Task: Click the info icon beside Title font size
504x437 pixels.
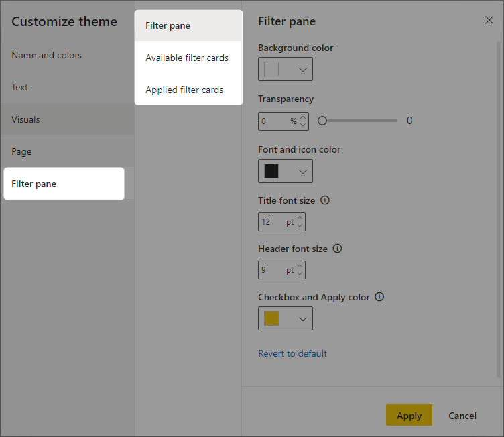Action: (x=326, y=200)
